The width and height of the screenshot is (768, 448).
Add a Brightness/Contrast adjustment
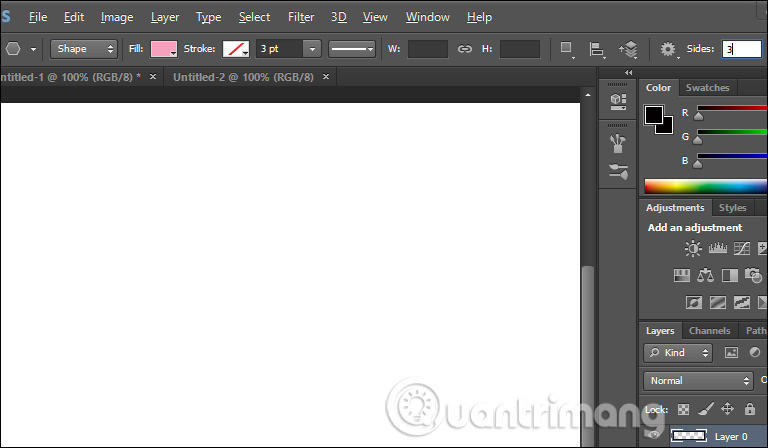693,248
